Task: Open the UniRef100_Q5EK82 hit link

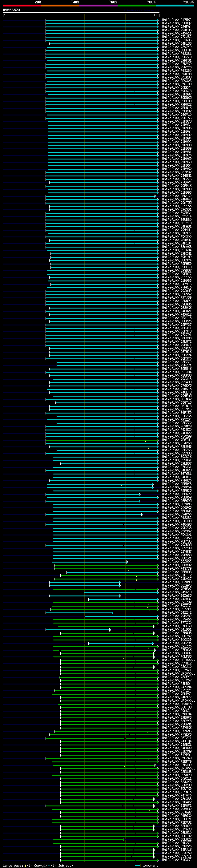Action: point(176,111)
